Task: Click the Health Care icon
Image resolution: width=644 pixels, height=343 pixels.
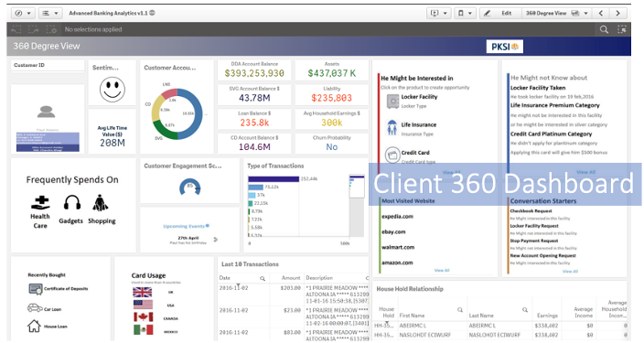Action: point(40,202)
